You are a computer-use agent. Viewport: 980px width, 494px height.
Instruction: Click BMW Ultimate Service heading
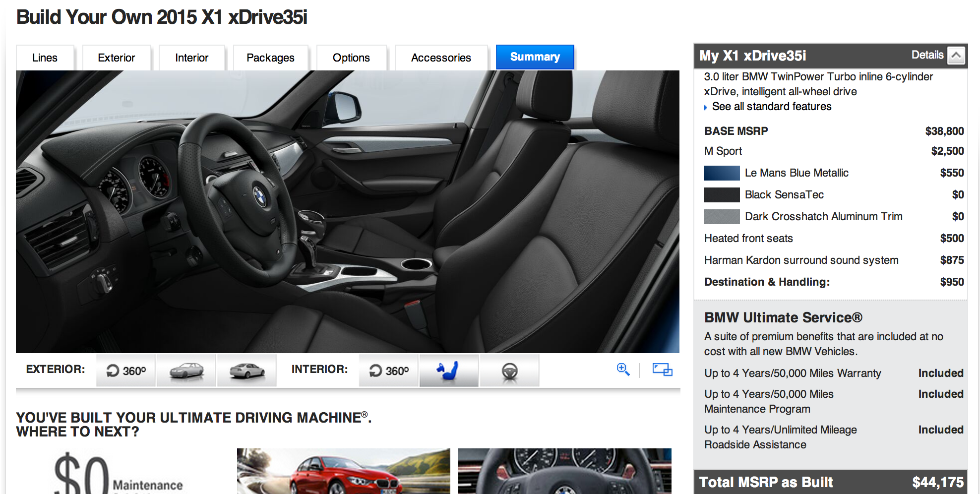783,317
